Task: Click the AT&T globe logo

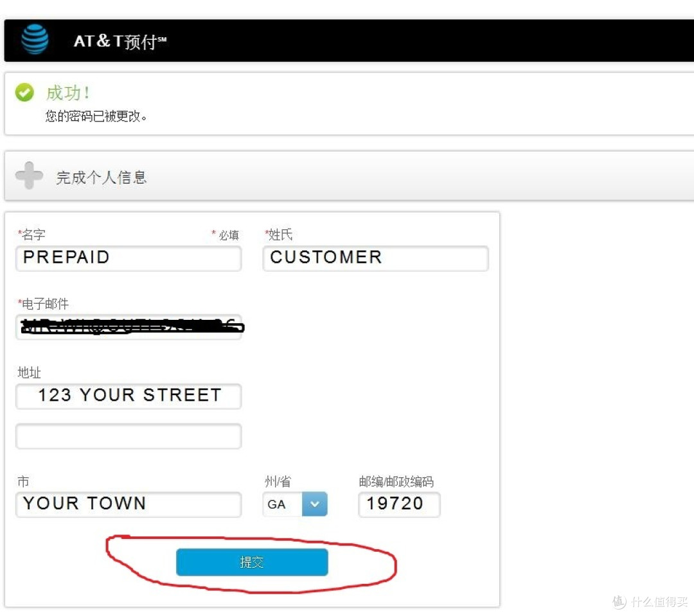Action: click(x=35, y=39)
